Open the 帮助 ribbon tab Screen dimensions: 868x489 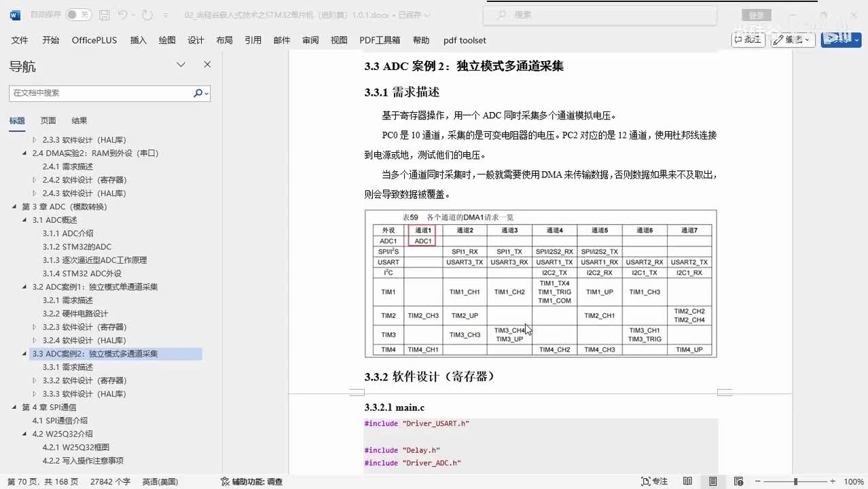coord(421,40)
